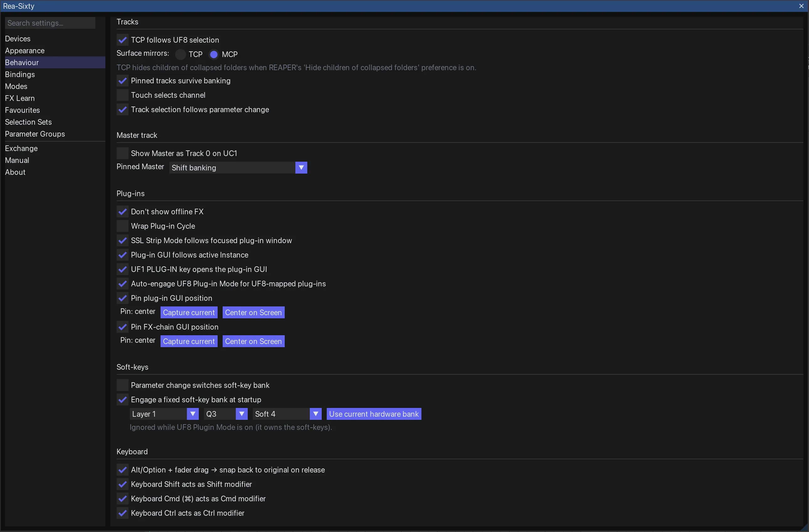Viewport: 809px width, 532px height.
Task: Focus the Search settings field
Action: [x=50, y=23]
